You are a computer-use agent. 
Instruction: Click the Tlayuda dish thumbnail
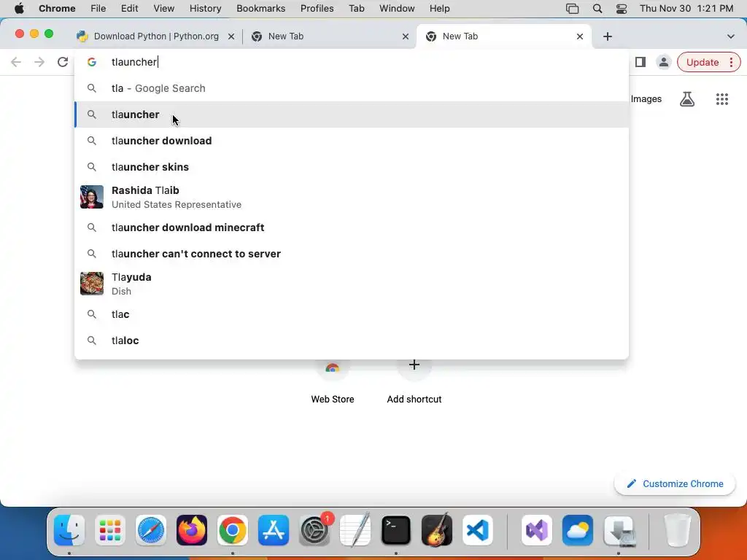pyautogui.click(x=91, y=284)
